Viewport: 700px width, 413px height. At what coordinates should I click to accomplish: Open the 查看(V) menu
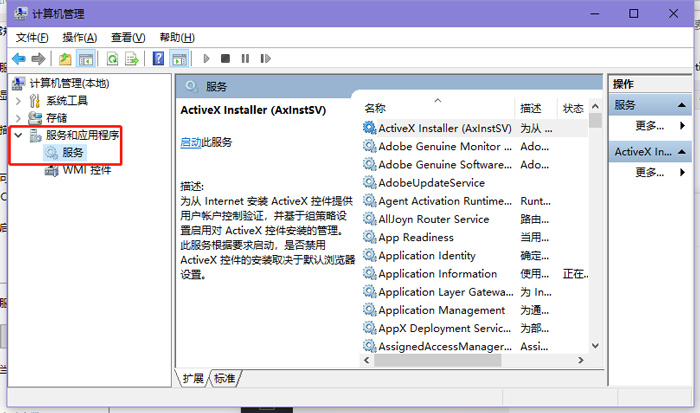pos(127,37)
